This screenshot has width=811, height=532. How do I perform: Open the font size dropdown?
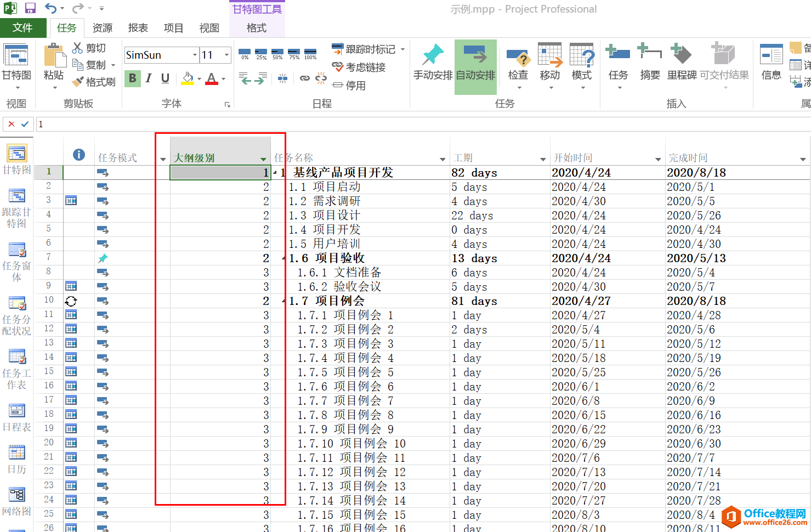[226, 55]
